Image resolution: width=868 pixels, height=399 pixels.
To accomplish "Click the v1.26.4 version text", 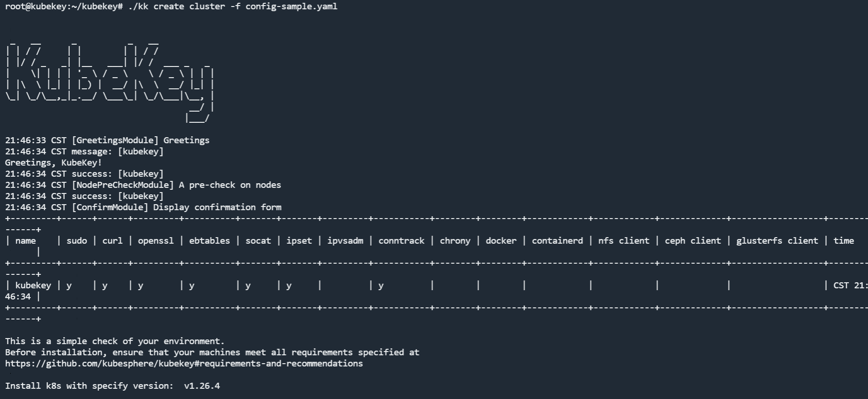I will coord(202,386).
